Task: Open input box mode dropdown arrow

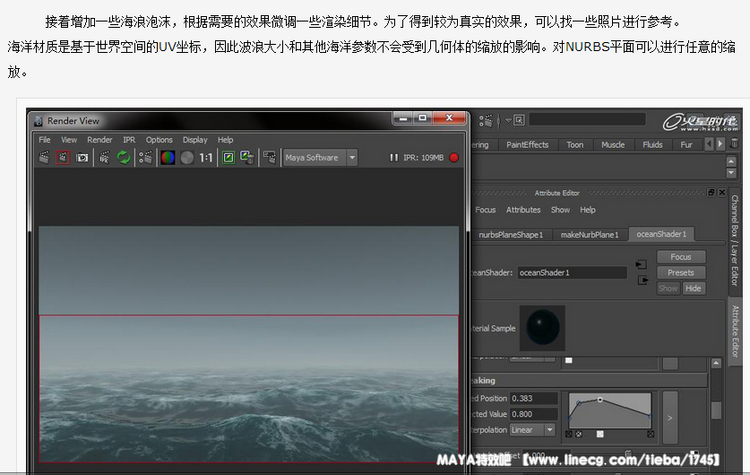Action: [x=508, y=120]
